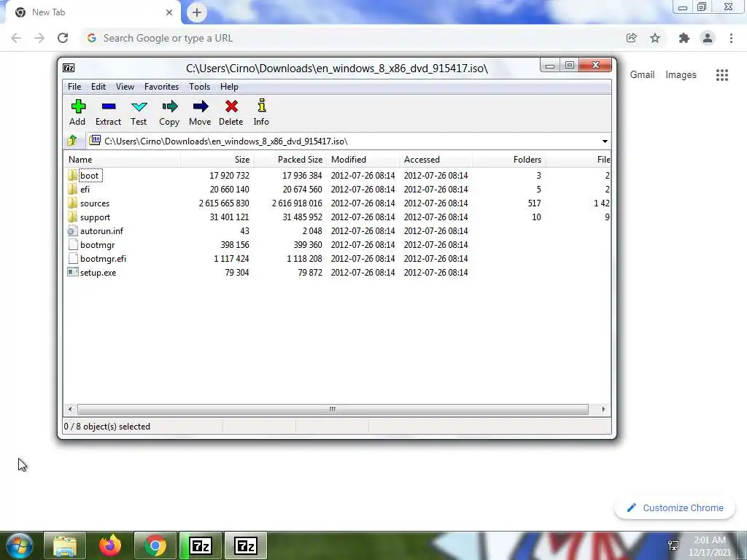Go up one folder level icon

72,141
